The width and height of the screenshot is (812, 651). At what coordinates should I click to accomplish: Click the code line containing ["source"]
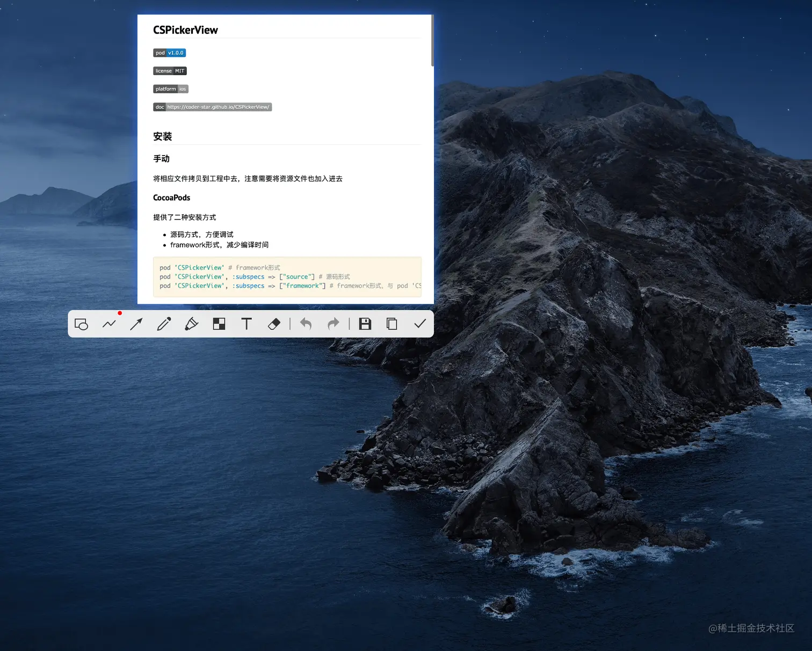255,276
